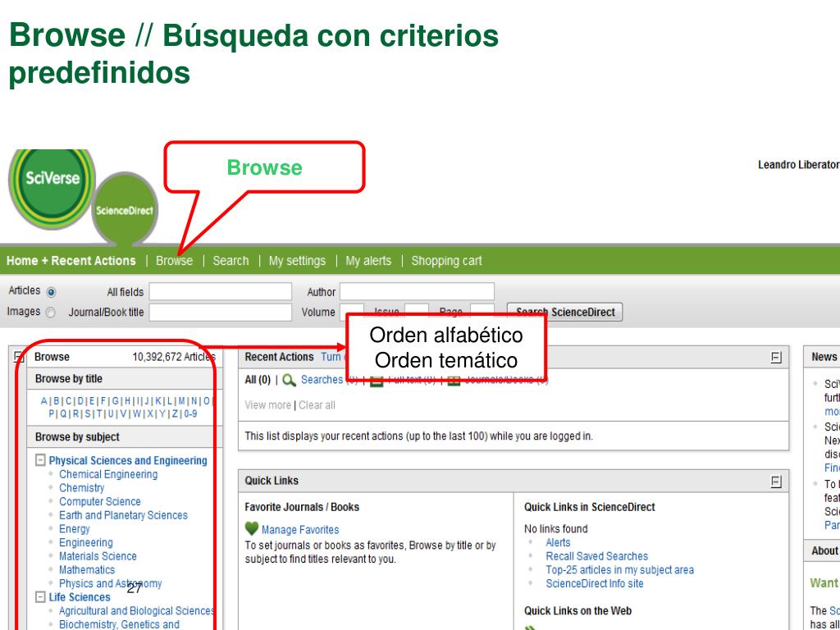Open the Engineering subject link
The width and height of the screenshot is (840, 630).
pyautogui.click(x=85, y=543)
